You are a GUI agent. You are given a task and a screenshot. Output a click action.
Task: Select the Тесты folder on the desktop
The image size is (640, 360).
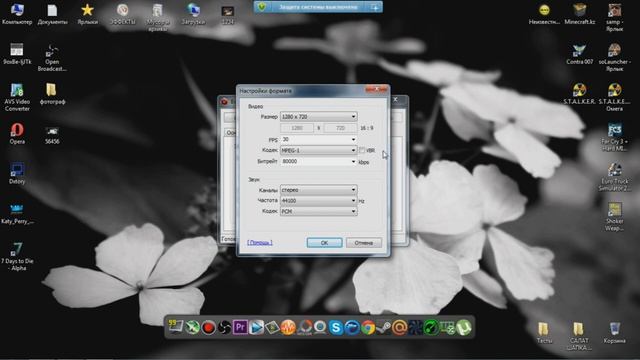[x=544, y=333]
